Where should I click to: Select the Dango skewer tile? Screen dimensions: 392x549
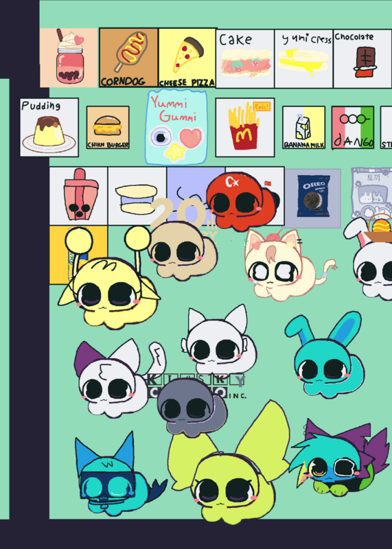[x=353, y=128]
